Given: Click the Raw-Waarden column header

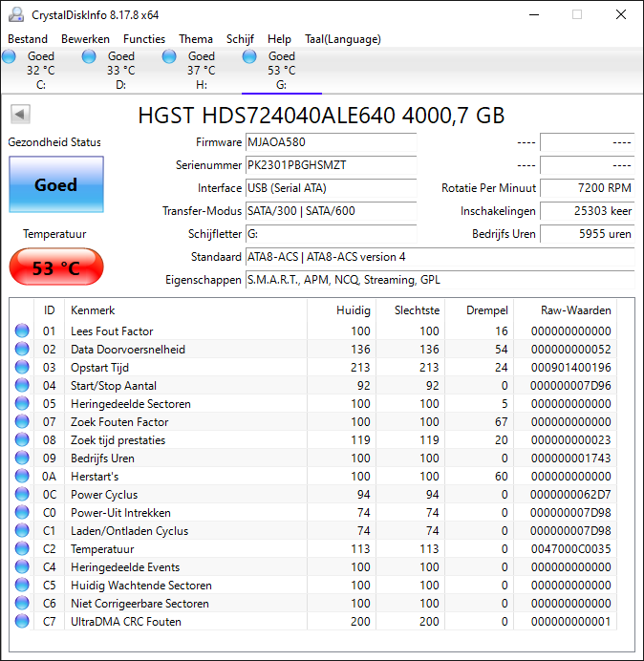Looking at the screenshot, I should 565,310.
